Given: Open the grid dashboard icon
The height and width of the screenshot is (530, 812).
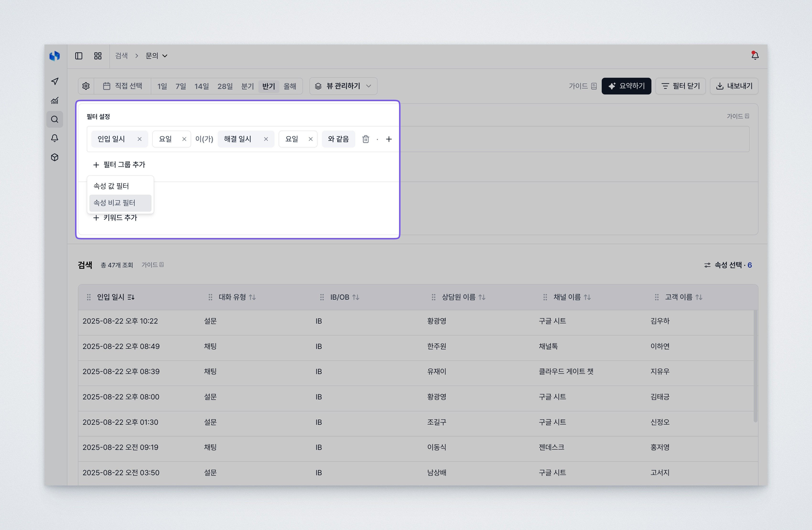Looking at the screenshot, I should pyautogui.click(x=98, y=56).
